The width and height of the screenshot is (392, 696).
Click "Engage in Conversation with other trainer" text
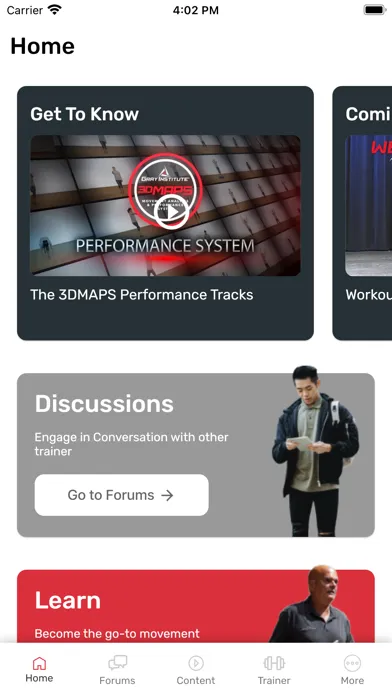tap(131, 444)
